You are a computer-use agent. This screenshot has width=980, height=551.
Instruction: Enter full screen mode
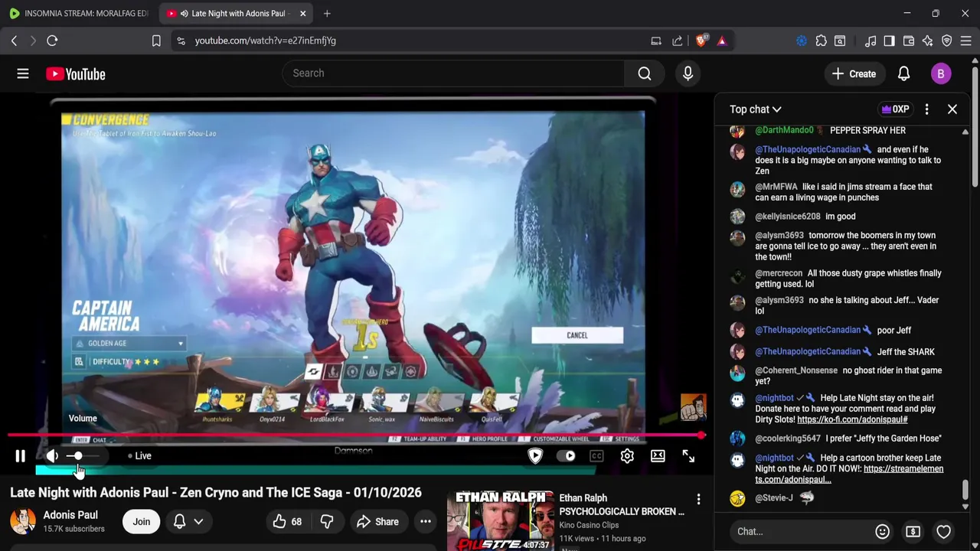pyautogui.click(x=688, y=456)
